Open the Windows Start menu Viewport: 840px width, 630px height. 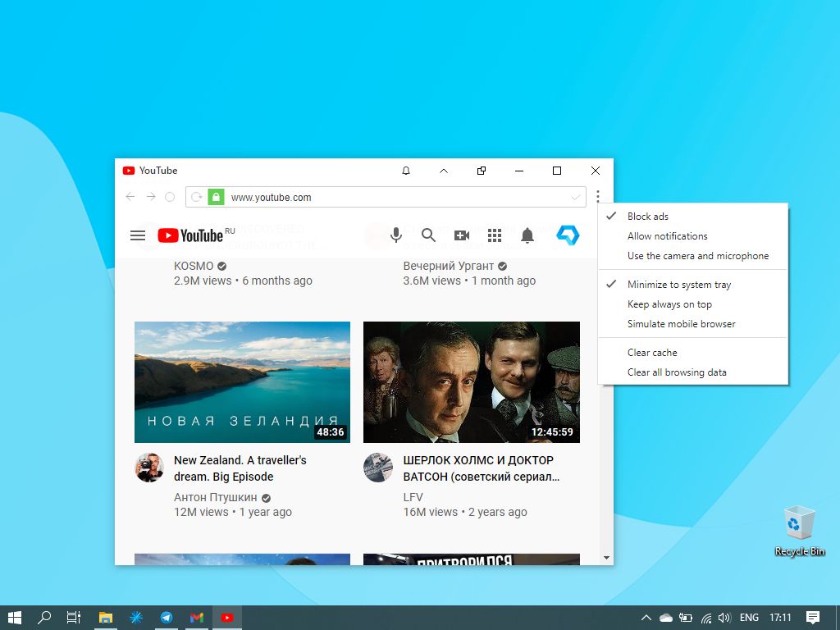tap(15, 618)
